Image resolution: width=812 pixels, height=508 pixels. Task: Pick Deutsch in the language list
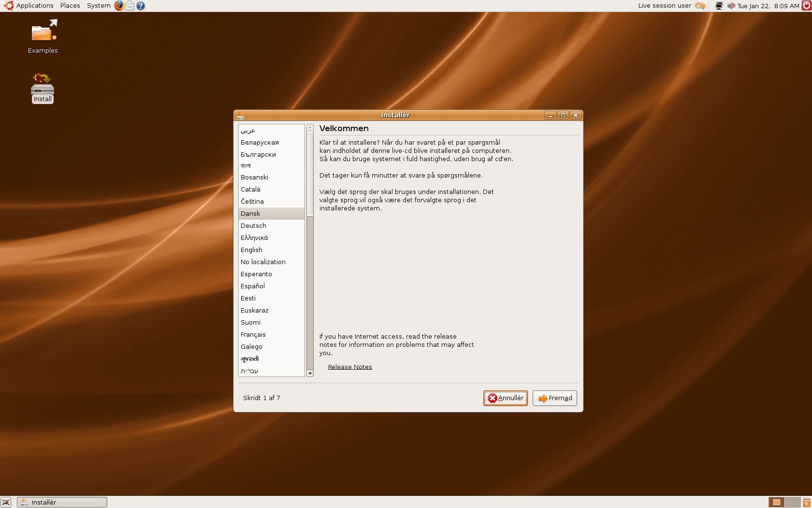272,226
